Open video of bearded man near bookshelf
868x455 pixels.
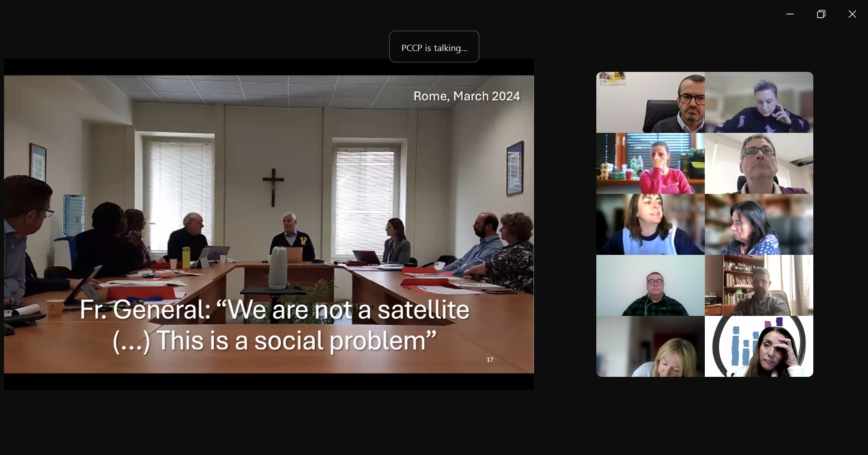pyautogui.click(x=759, y=286)
